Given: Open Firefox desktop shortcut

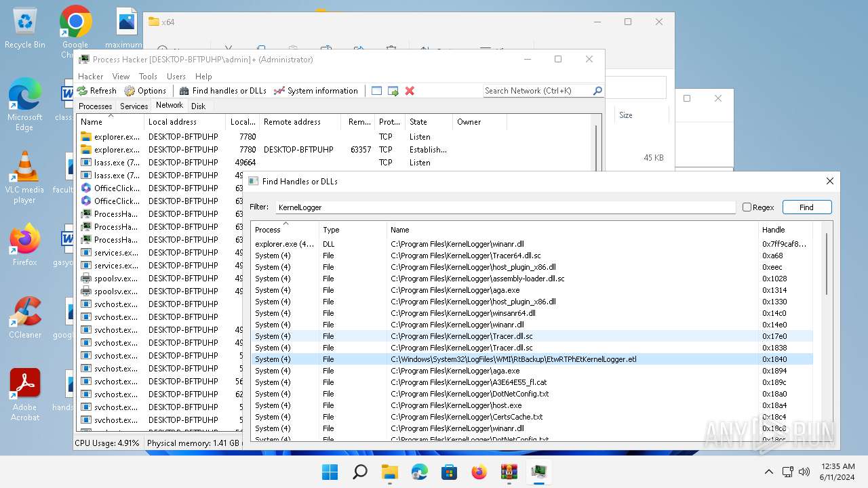Looking at the screenshot, I should (25, 245).
